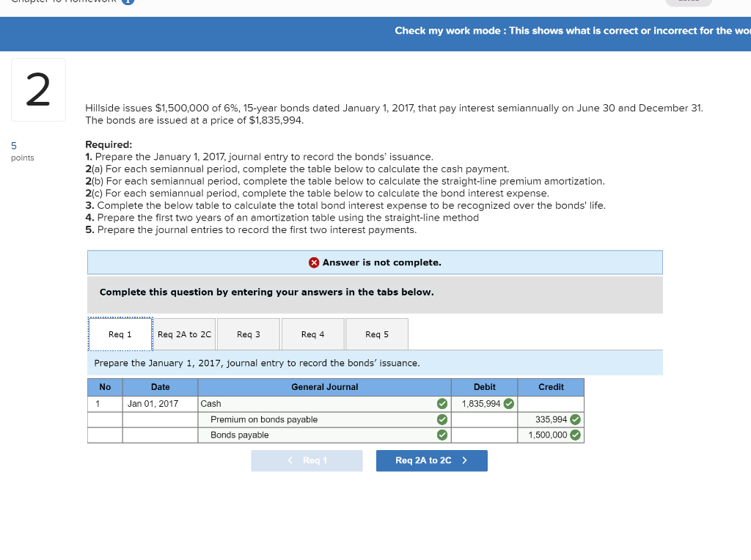Viewport: 751px width, 560px height.
Task: Open the Req 4 tab
Action: (312, 334)
